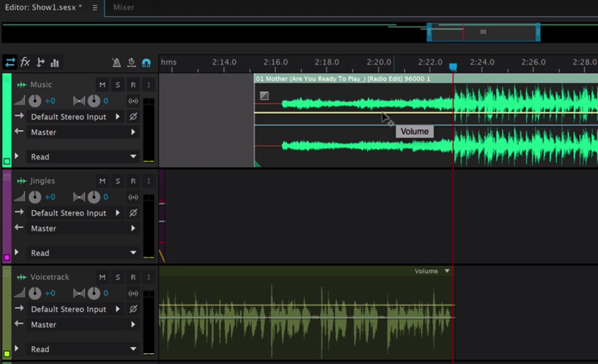The width and height of the screenshot is (598, 364).
Task: Show the Sends track view
Action: 40,62
